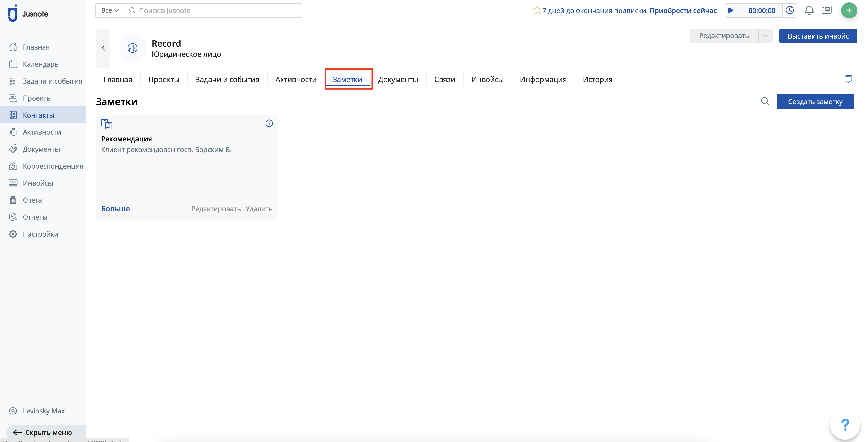Viewport: 868px width, 442px height.
Task: Open the info icon on Рекомендация note
Action: (269, 124)
